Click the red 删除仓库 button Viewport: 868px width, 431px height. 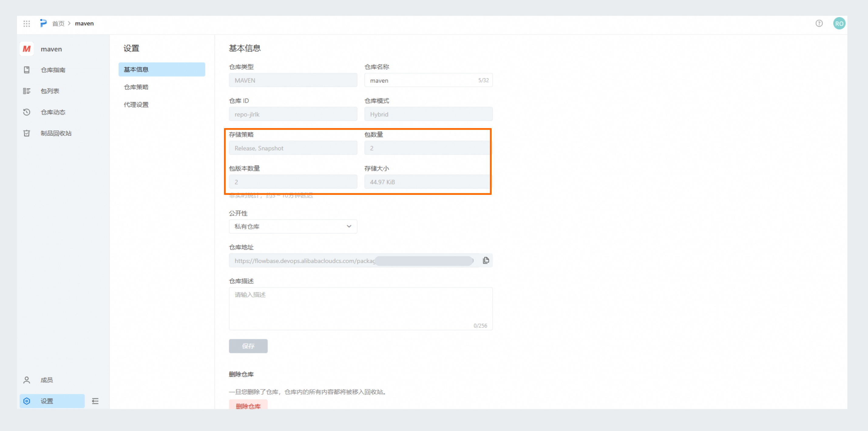coord(248,406)
